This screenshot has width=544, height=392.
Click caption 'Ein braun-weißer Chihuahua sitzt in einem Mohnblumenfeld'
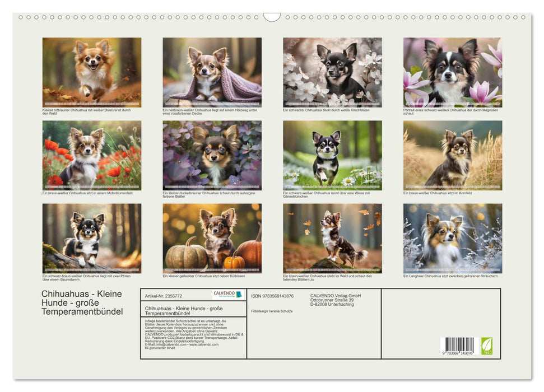coord(87,193)
